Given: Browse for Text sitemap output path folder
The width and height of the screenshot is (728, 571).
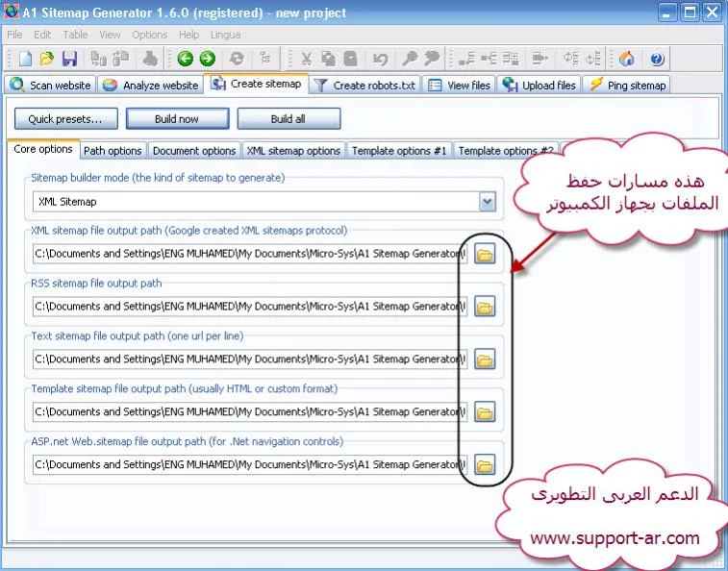Looking at the screenshot, I should click(485, 360).
